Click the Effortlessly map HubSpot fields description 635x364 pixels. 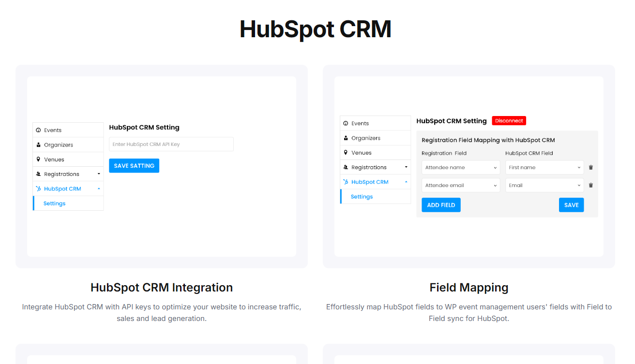469,313
